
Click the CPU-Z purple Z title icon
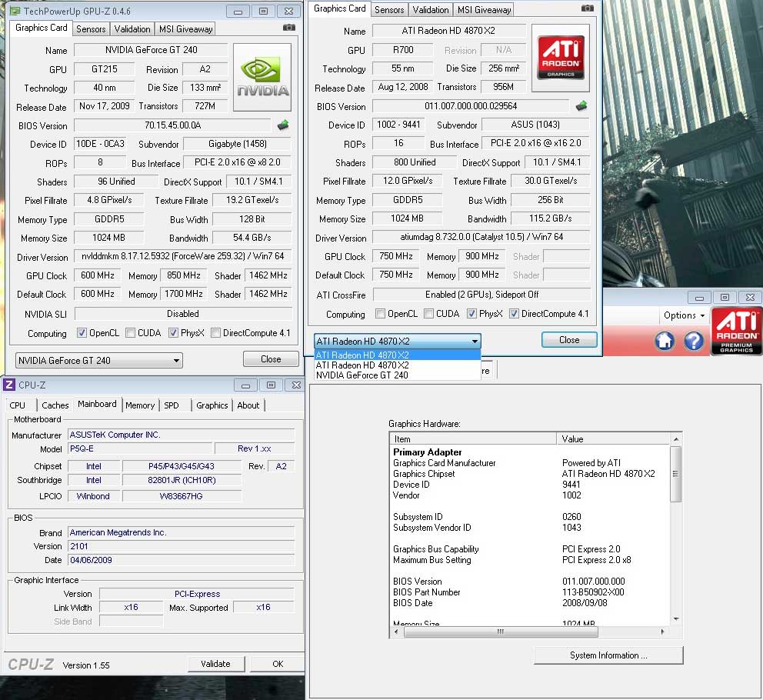click(x=8, y=385)
